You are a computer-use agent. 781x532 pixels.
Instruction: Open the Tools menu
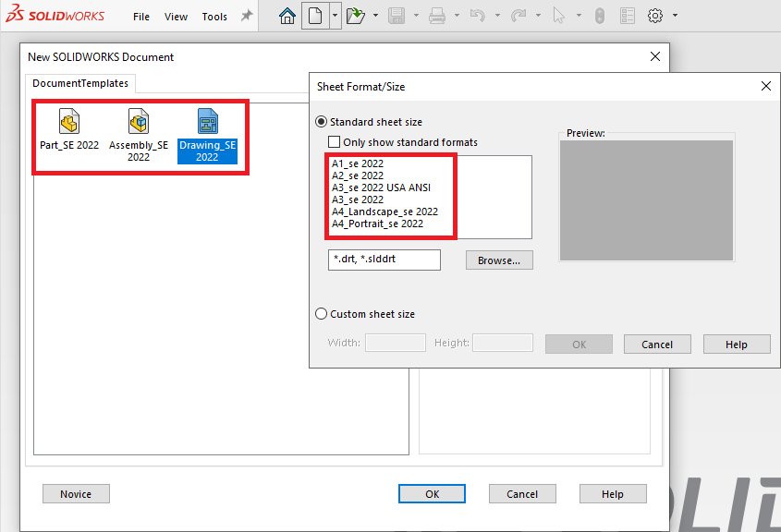(214, 17)
